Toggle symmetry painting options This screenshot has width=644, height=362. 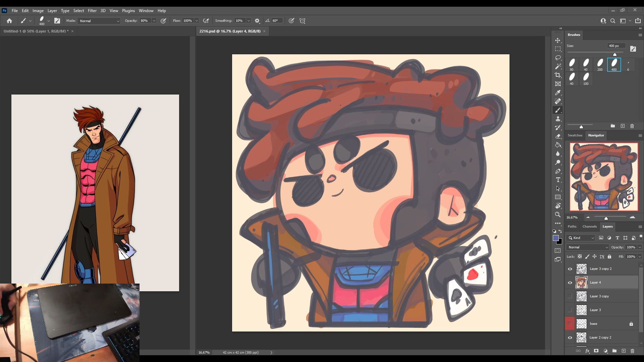(303, 21)
